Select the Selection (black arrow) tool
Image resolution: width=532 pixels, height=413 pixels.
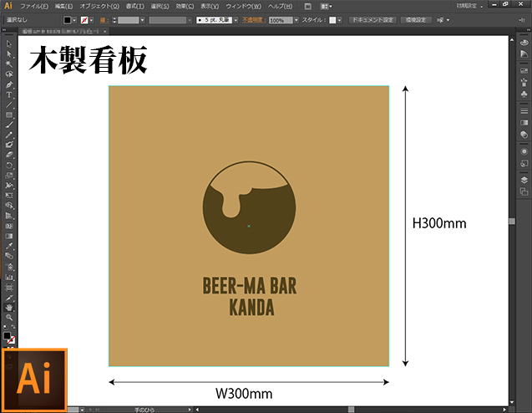point(9,43)
